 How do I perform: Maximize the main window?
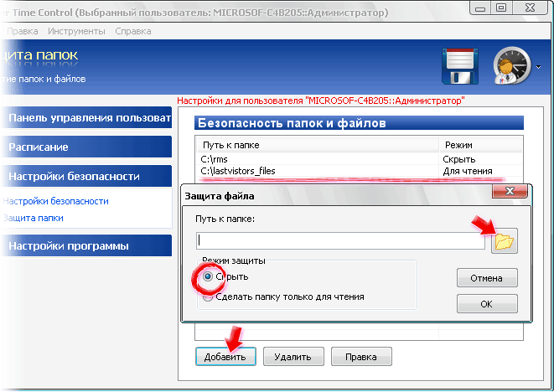pyautogui.click(x=501, y=8)
